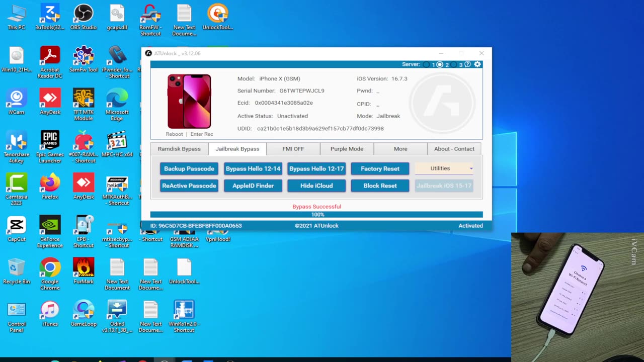Click the red iPhone device image
This screenshot has width=644, height=362.
(x=189, y=101)
